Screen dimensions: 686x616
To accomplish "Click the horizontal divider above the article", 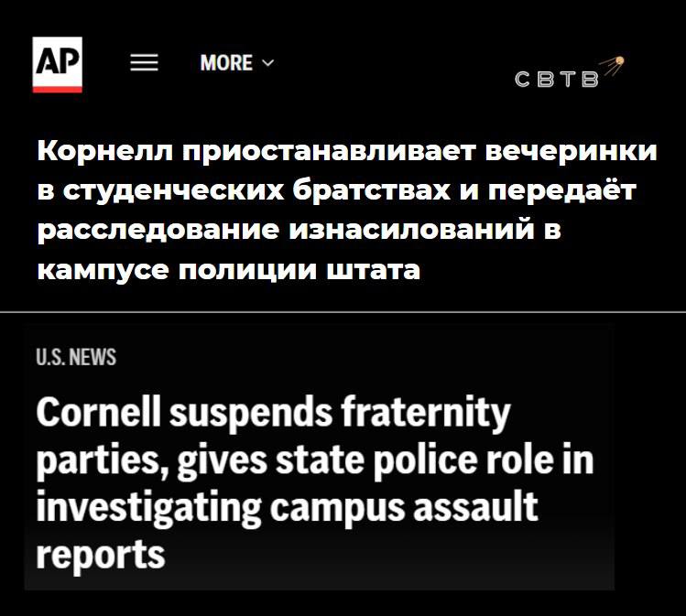I will 343,312.
